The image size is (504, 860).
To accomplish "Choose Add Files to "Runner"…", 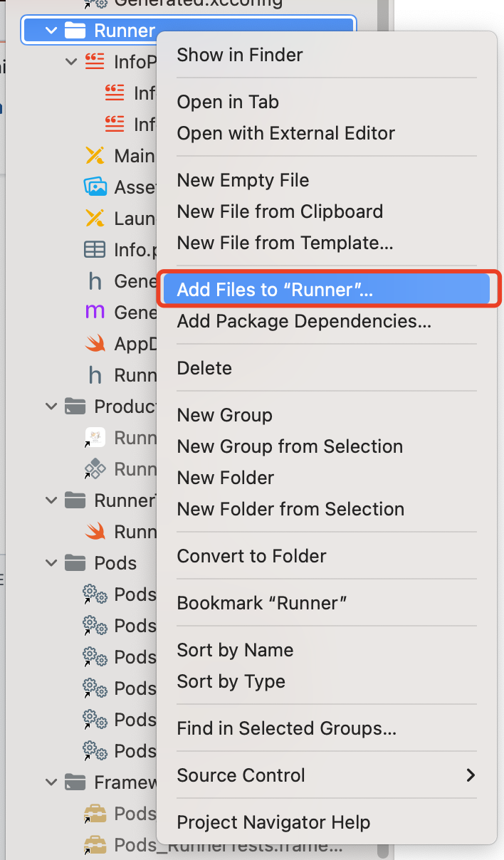I will 275,290.
